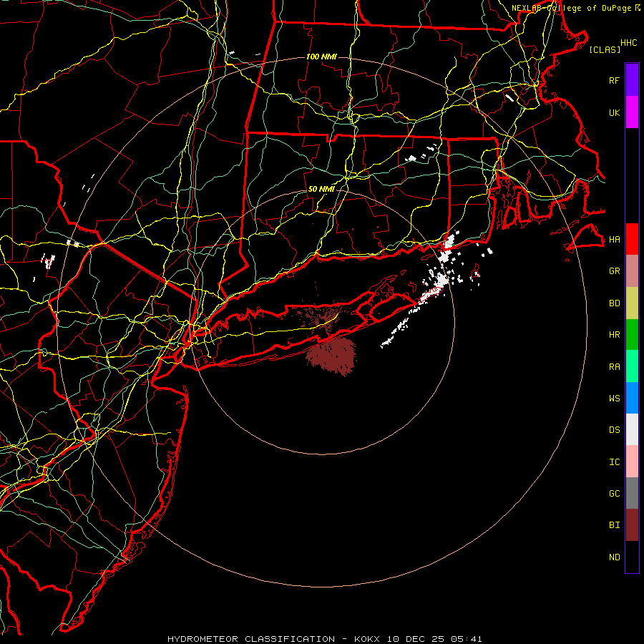Viewport: 644px width, 644px height.
Task: Click the '100 NMI' range ring label
Action: [x=321, y=57]
